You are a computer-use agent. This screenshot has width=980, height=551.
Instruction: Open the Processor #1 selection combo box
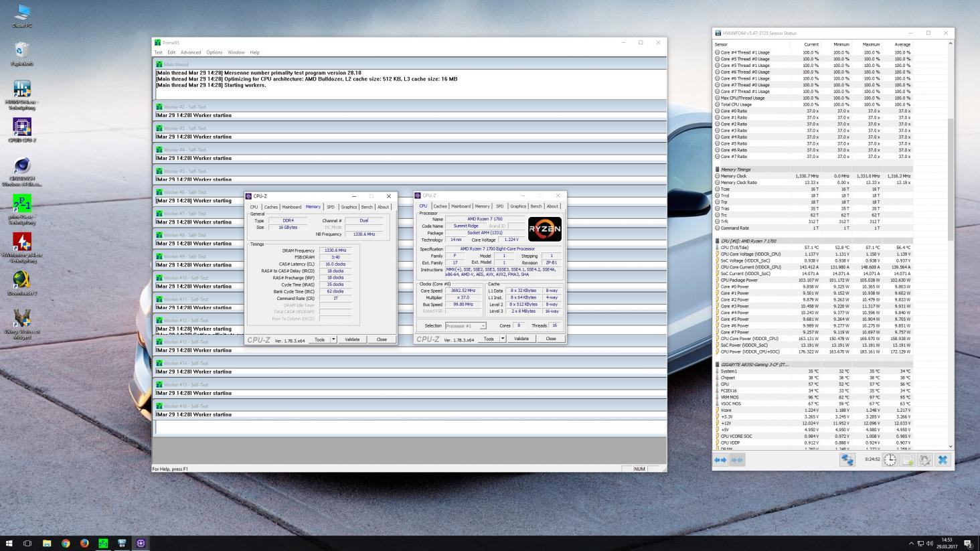465,326
